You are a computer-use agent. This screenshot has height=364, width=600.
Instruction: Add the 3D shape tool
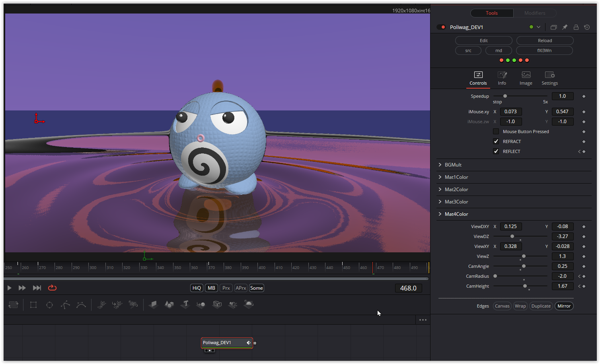[169, 305]
